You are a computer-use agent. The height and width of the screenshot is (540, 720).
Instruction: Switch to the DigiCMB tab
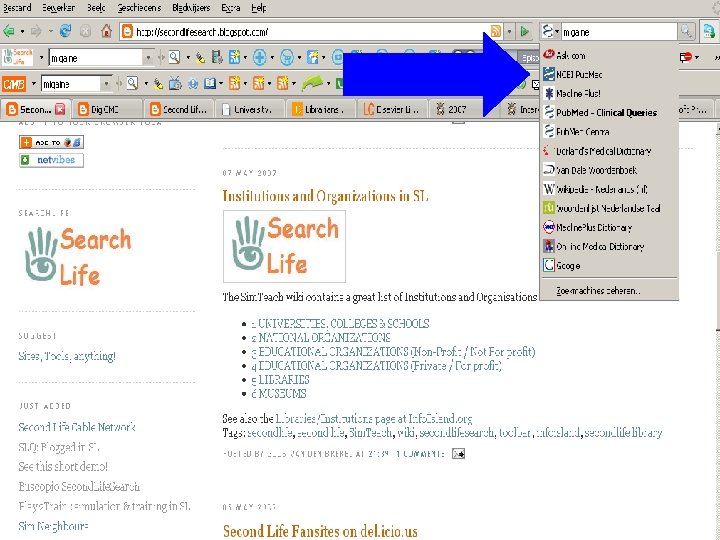(x=107, y=109)
